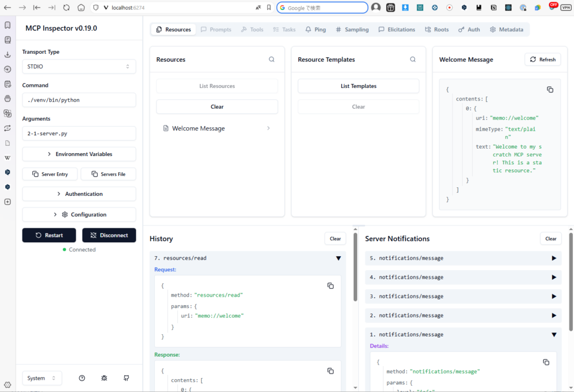Open the GitHub repository icon
The width and height of the screenshot is (574, 392).
click(126, 378)
